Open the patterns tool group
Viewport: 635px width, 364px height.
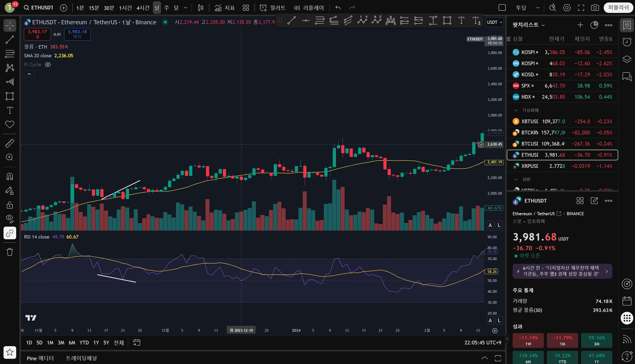(x=10, y=68)
